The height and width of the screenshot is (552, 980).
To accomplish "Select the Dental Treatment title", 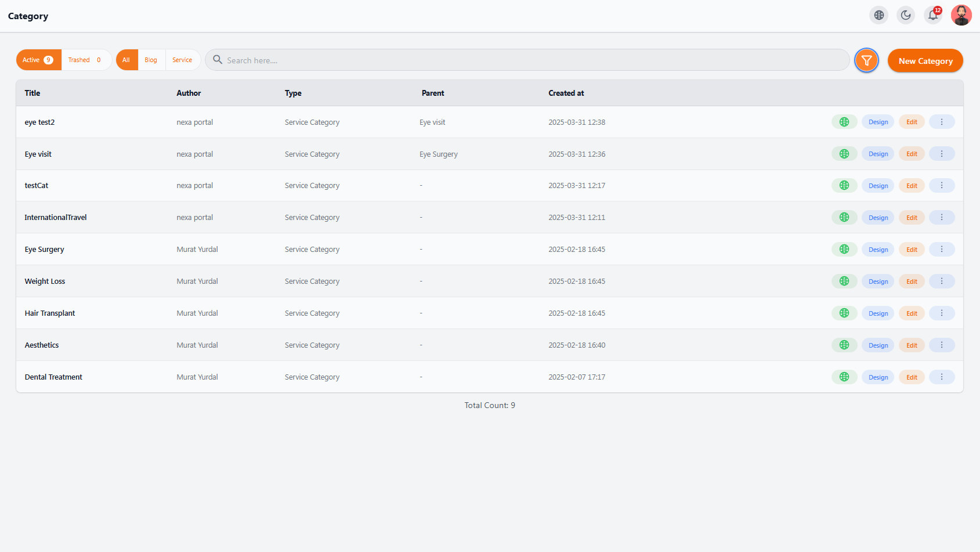I will tap(53, 377).
